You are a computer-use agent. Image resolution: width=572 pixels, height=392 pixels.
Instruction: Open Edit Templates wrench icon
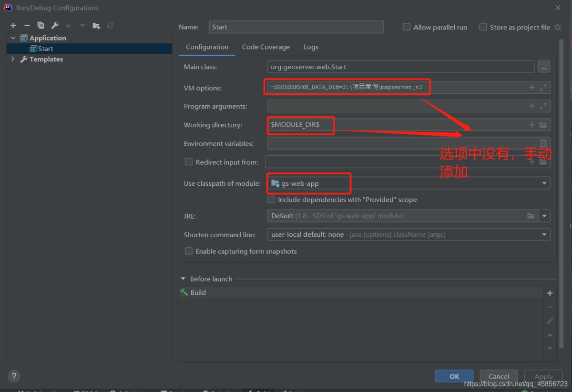[55, 26]
